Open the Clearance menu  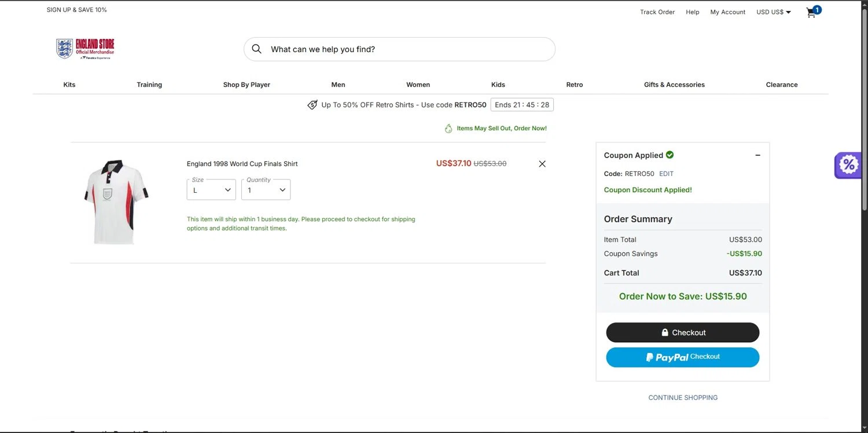(x=782, y=85)
